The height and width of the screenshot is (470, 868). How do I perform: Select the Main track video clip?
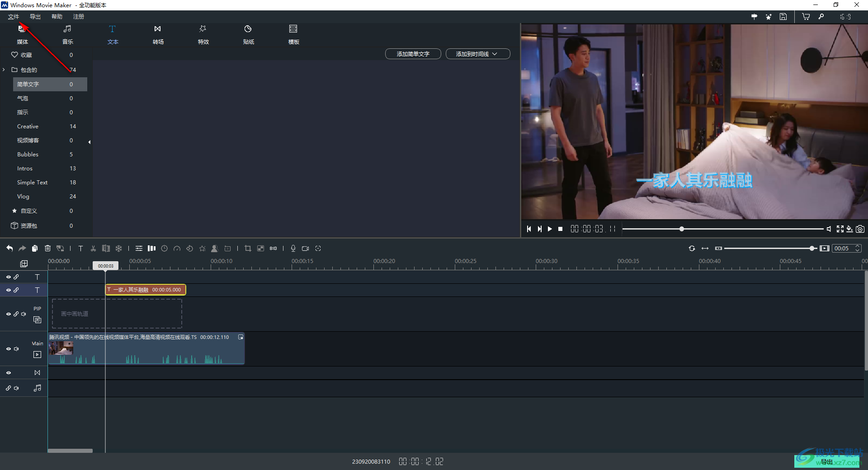pos(146,348)
